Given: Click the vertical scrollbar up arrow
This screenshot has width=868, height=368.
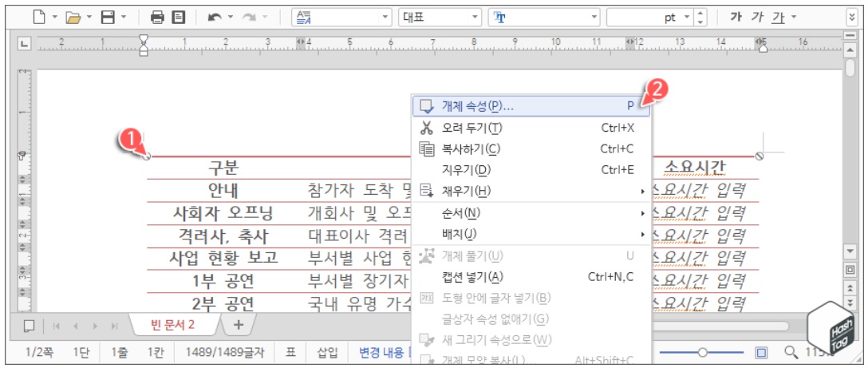Looking at the screenshot, I should point(850,50).
